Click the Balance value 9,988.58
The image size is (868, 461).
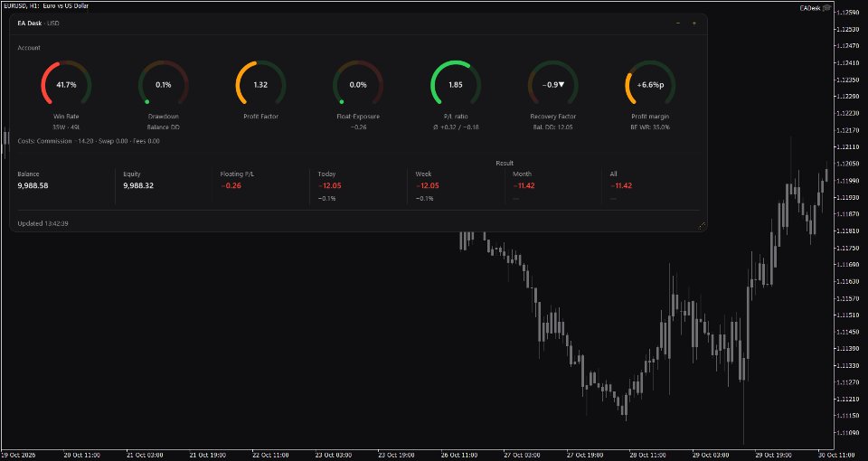coord(33,185)
